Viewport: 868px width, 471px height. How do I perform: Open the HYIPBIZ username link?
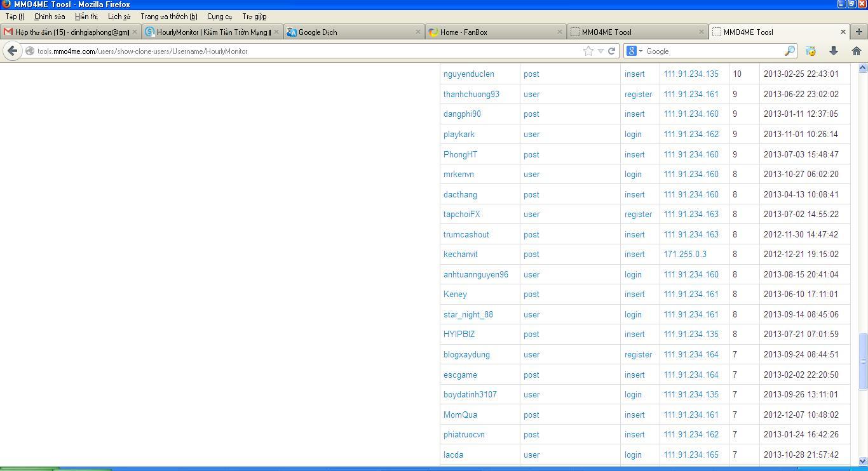tap(459, 335)
